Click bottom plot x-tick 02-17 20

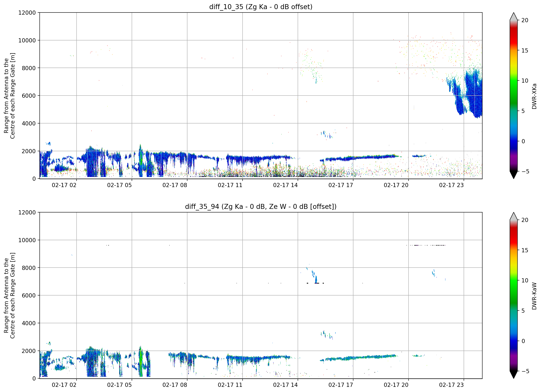point(396,385)
